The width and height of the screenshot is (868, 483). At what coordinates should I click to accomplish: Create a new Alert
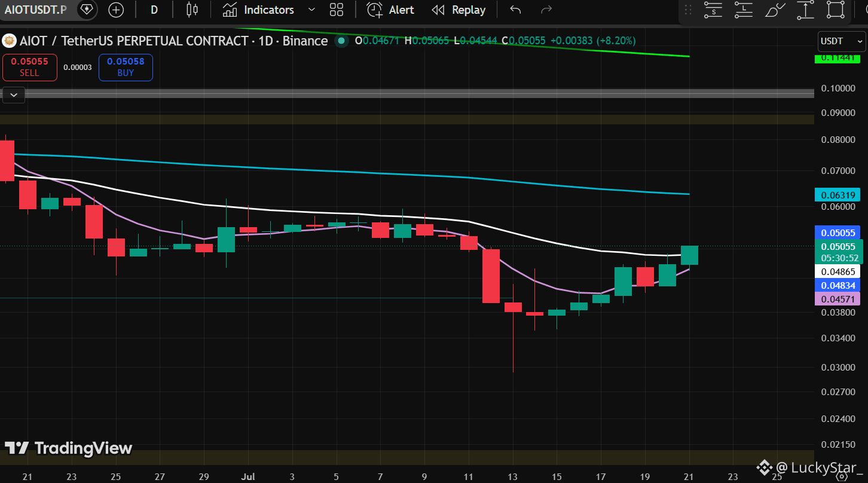(390, 10)
